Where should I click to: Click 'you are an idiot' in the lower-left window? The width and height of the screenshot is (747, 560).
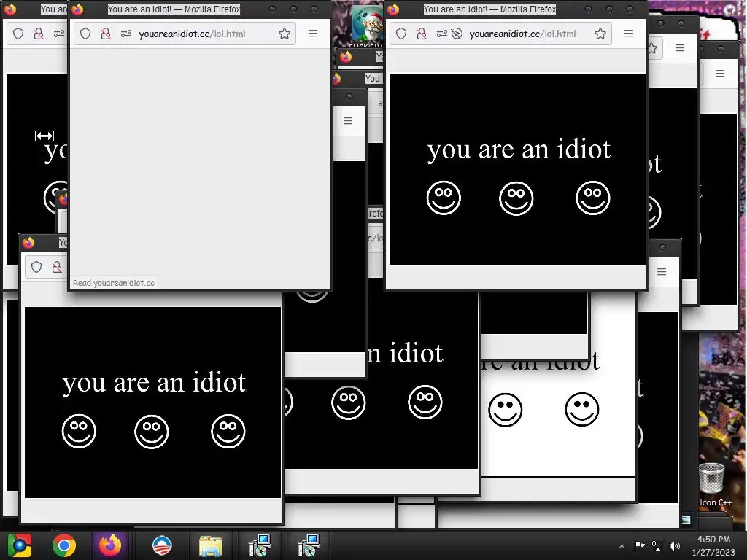tap(155, 384)
